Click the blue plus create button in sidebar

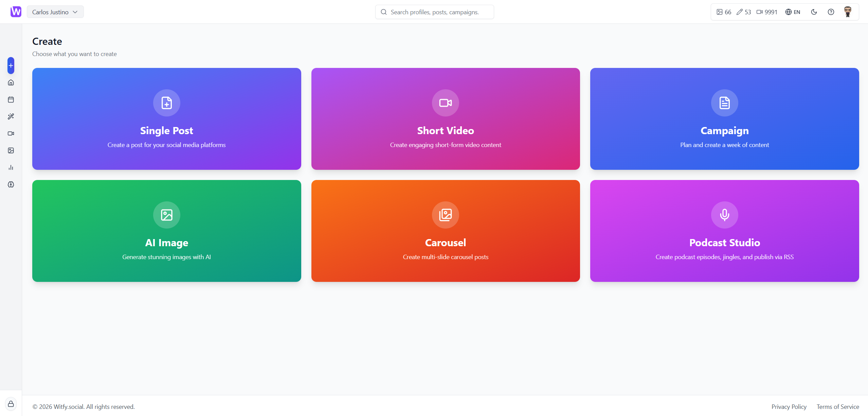click(11, 66)
